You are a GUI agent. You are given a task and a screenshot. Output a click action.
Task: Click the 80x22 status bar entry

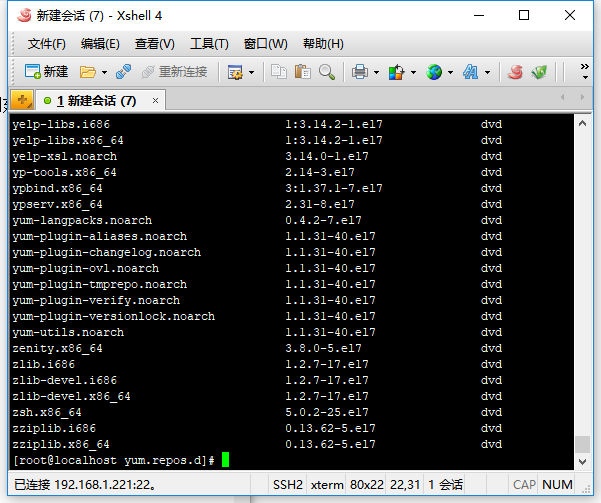pyautogui.click(x=366, y=485)
